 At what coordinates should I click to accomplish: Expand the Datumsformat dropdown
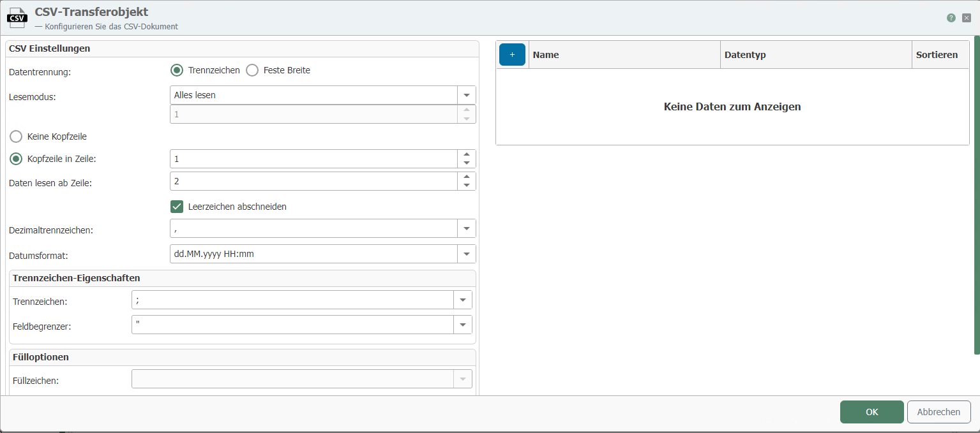point(467,253)
